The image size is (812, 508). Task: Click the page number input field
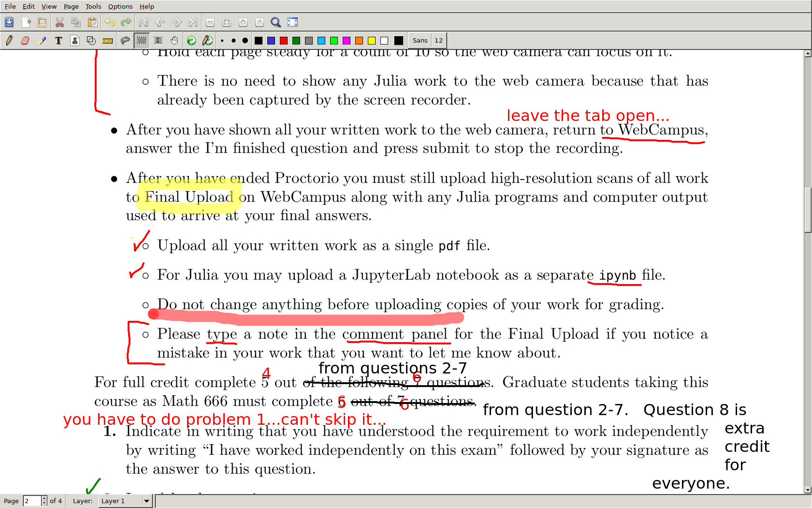coord(32,501)
